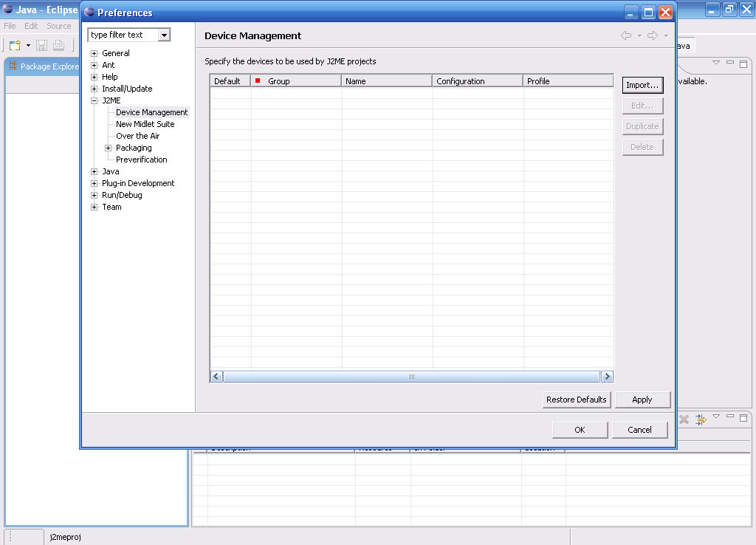
Task: Restore down the Eclipse main window
Action: point(729,9)
